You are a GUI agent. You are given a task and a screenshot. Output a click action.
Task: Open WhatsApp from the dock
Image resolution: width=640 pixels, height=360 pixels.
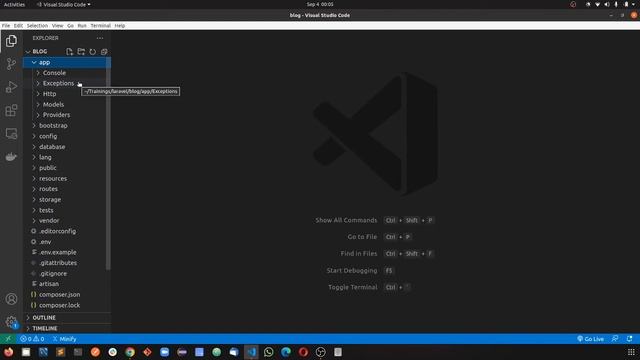point(269,352)
